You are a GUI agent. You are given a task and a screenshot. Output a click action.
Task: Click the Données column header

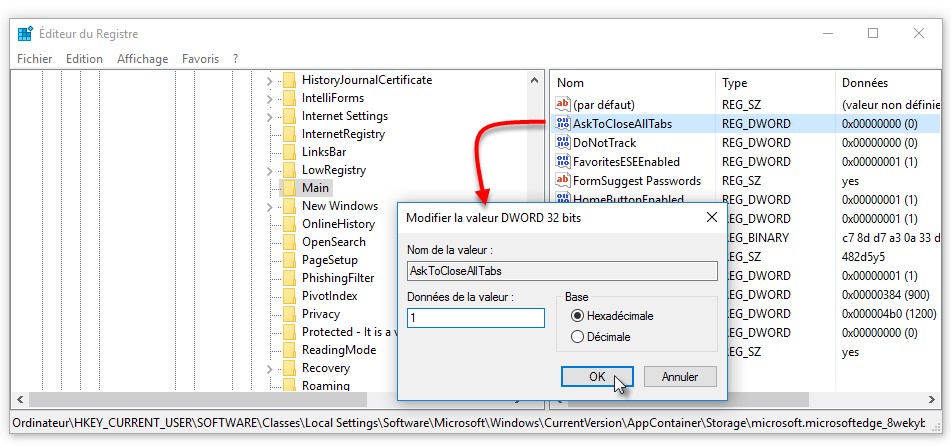coord(864,83)
